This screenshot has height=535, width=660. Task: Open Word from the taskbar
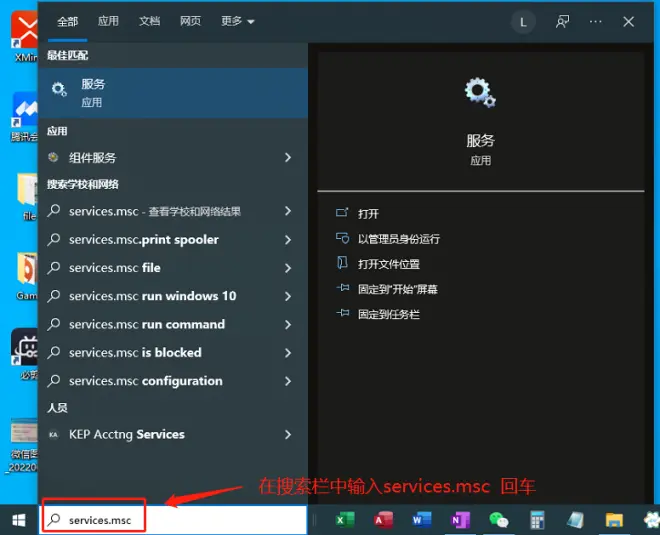pyautogui.click(x=421, y=520)
